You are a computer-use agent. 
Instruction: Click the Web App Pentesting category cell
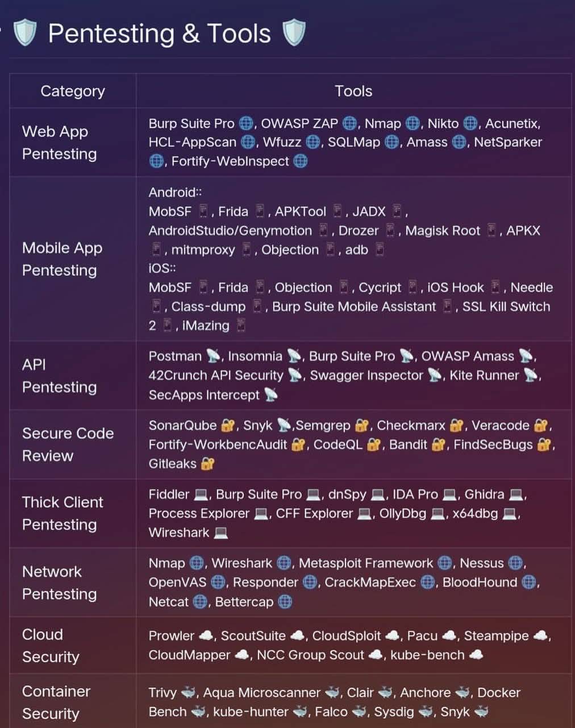click(73, 142)
